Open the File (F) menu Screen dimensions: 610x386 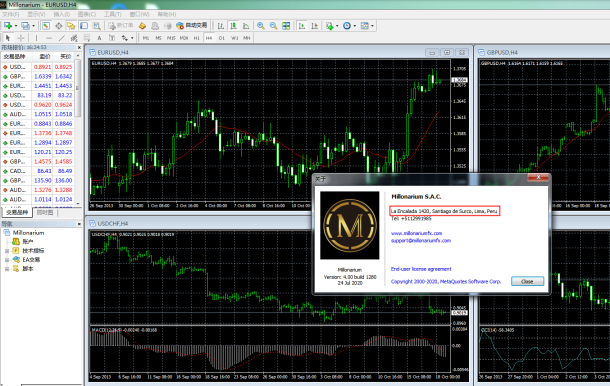11,14
